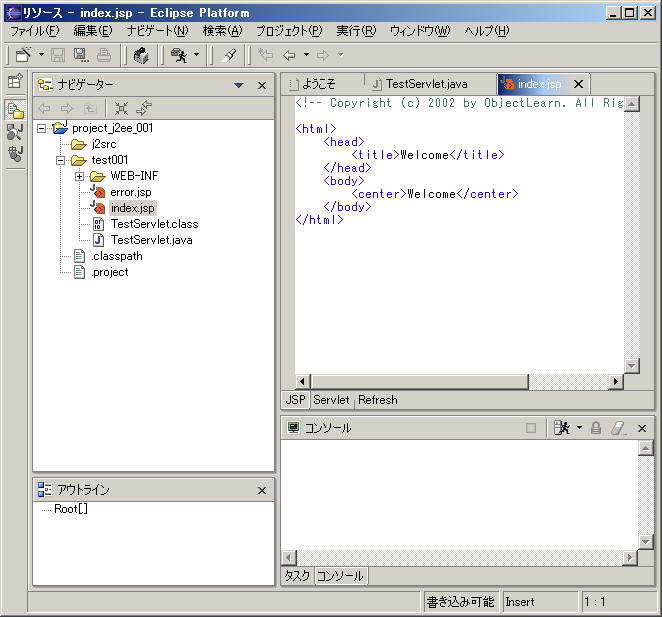Image resolution: width=662 pixels, height=617 pixels.
Task: Select error.jsp in the navigator tree
Action: [x=130, y=192]
